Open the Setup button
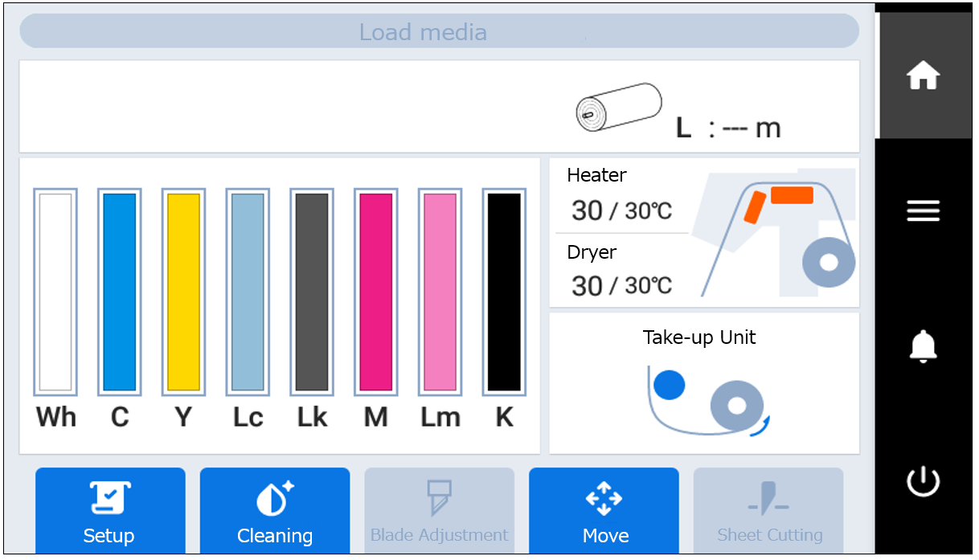This screenshot has height=560, width=979. point(110,512)
